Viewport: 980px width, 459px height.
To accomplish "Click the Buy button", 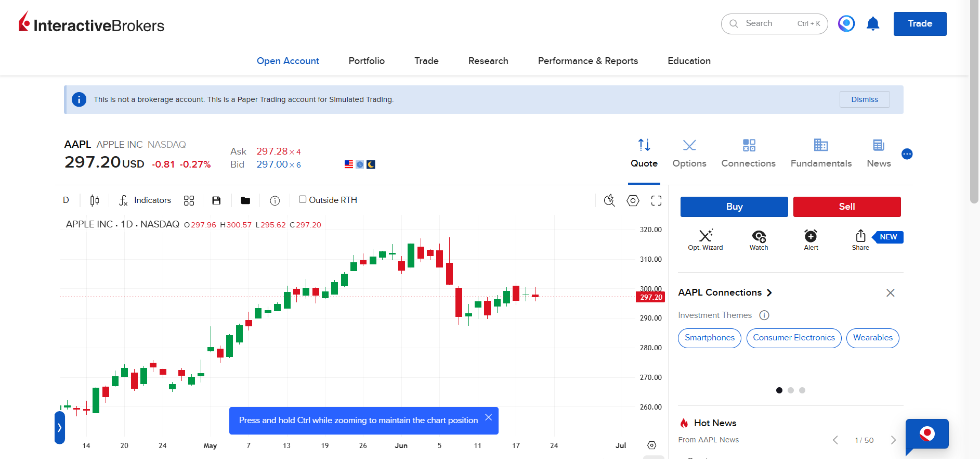I will tap(734, 207).
